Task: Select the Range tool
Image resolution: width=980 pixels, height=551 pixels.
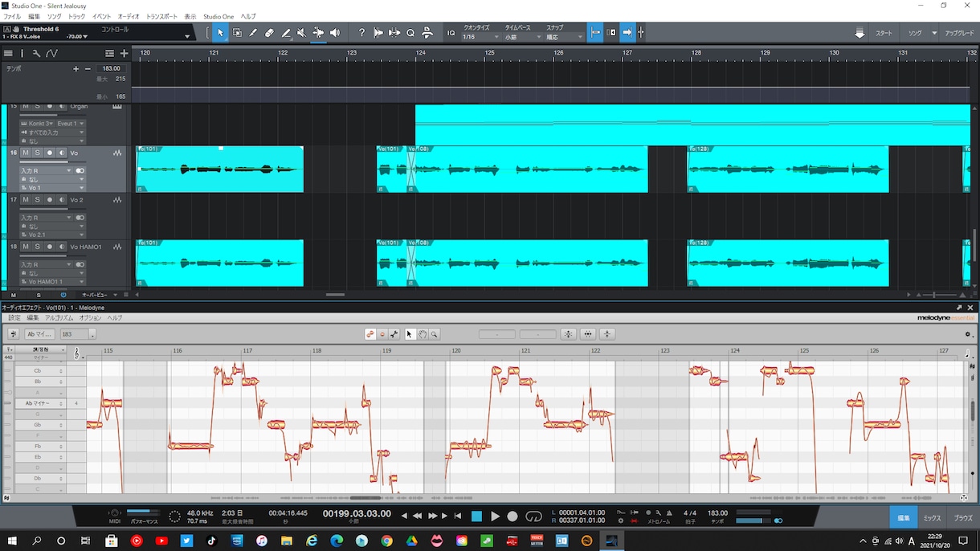Action: tap(237, 33)
